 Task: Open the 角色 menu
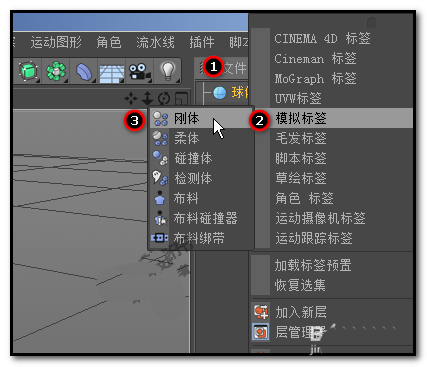click(109, 42)
